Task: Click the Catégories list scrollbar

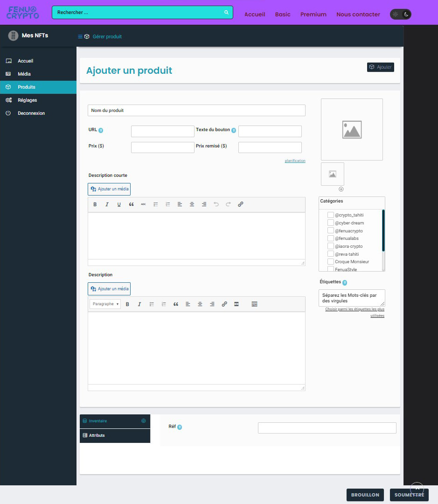Action: (383, 231)
